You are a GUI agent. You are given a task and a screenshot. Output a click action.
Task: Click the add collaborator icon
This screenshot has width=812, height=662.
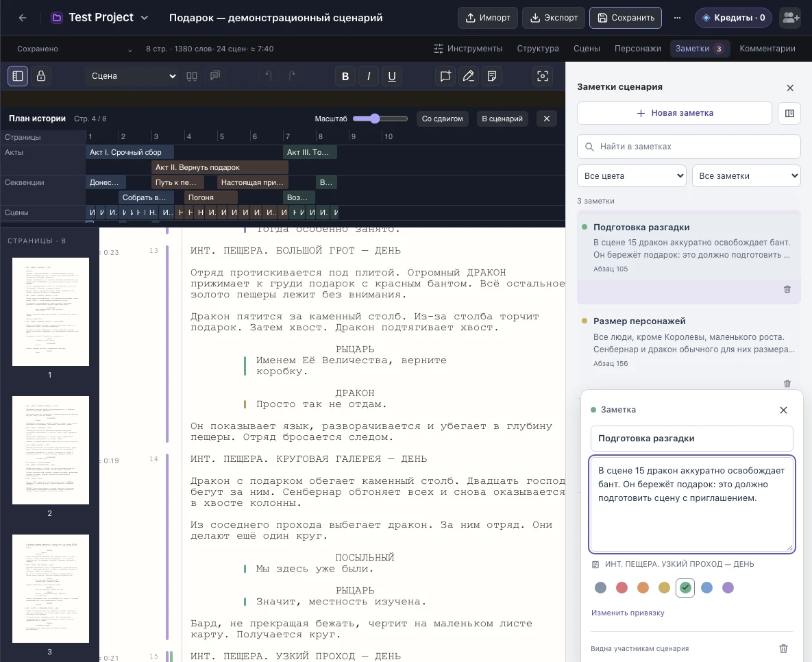[x=790, y=18]
